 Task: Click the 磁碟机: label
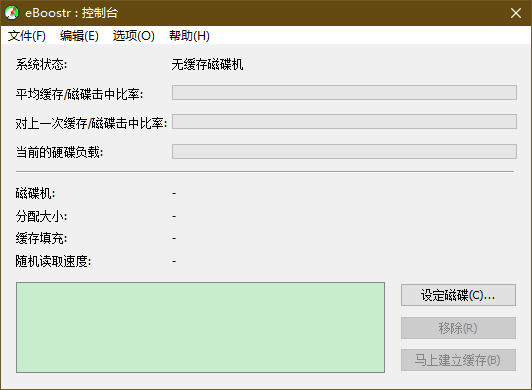coord(35,193)
